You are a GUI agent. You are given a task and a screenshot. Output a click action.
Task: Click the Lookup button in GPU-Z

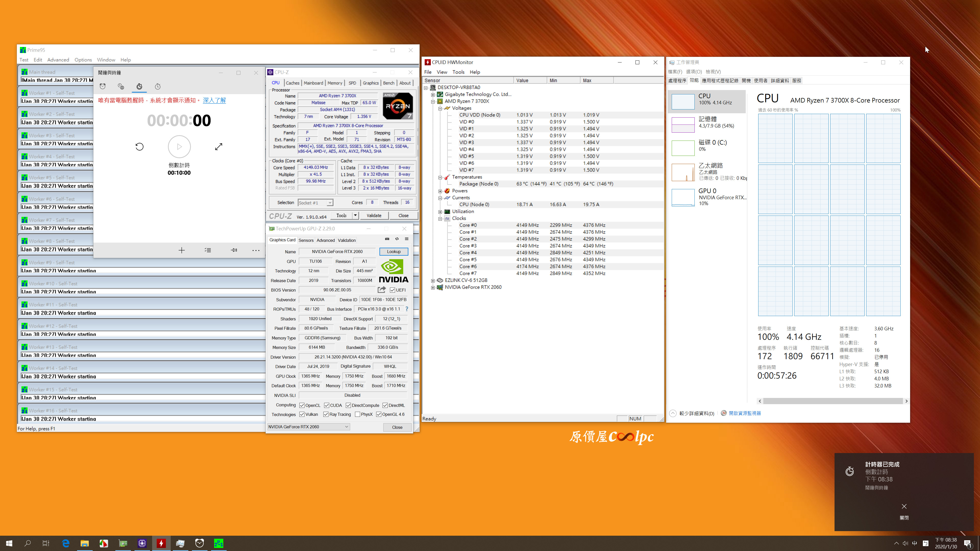(x=394, y=251)
